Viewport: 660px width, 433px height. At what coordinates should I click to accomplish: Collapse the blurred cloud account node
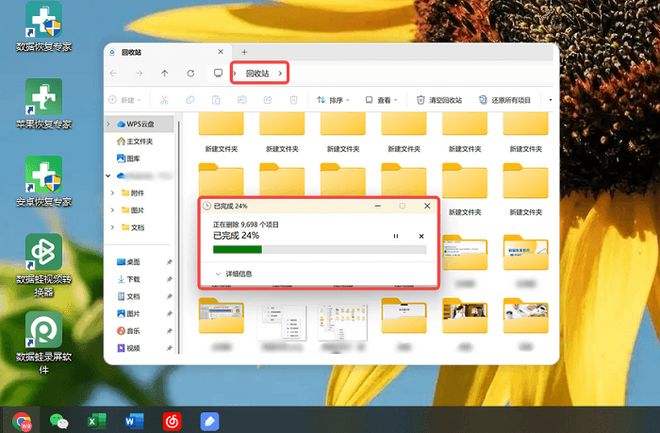coord(109,175)
